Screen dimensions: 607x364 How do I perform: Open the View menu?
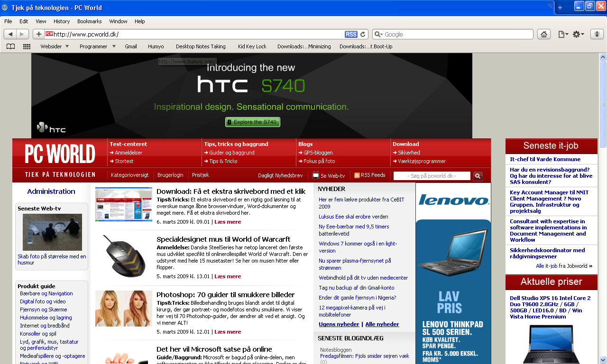point(41,21)
